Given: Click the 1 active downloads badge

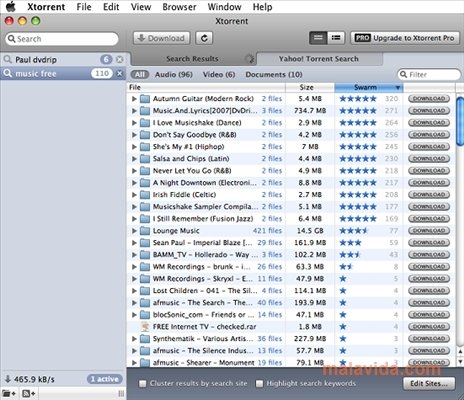Looking at the screenshot, I should pos(105,379).
